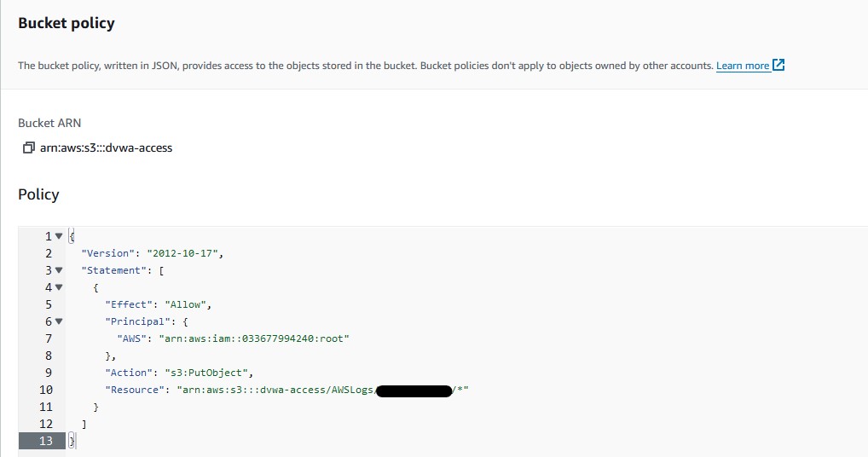868x457 pixels.
Task: Click the external link icon beside Learn more
Action: coord(778,66)
